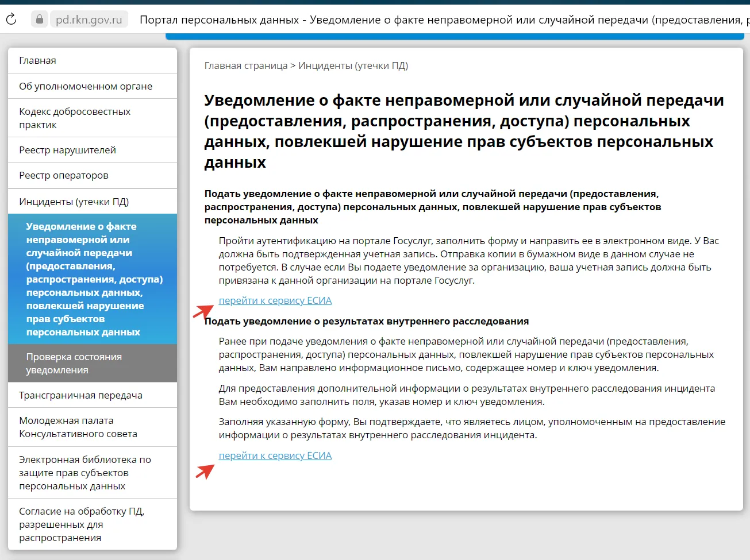Click the browser reload icon
Image resolution: width=750 pixels, height=560 pixels.
[x=11, y=20]
